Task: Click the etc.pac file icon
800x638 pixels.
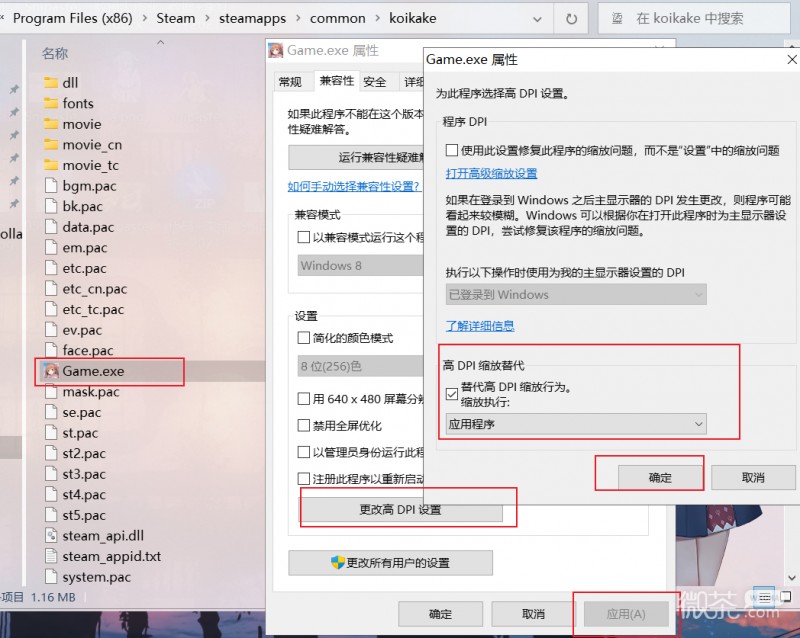Action: pos(51,268)
